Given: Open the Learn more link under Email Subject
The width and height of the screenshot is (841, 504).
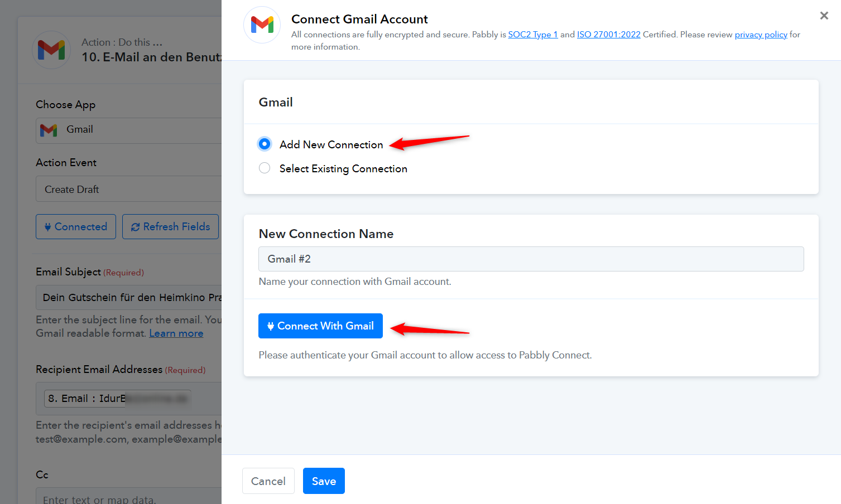Looking at the screenshot, I should coord(176,333).
